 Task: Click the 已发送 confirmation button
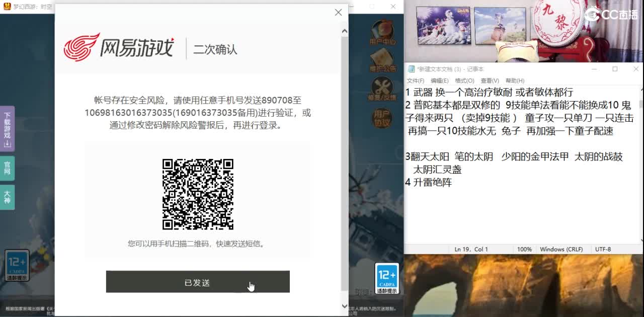point(198,282)
